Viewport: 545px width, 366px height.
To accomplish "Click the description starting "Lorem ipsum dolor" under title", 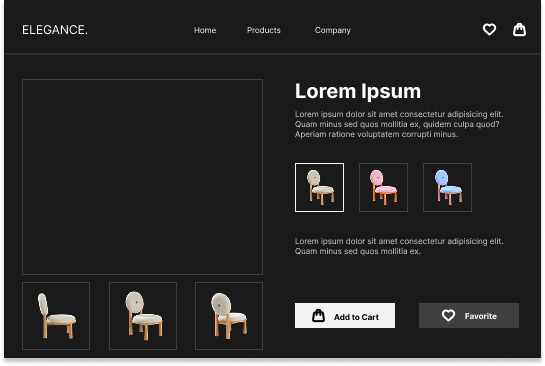I will [399, 124].
